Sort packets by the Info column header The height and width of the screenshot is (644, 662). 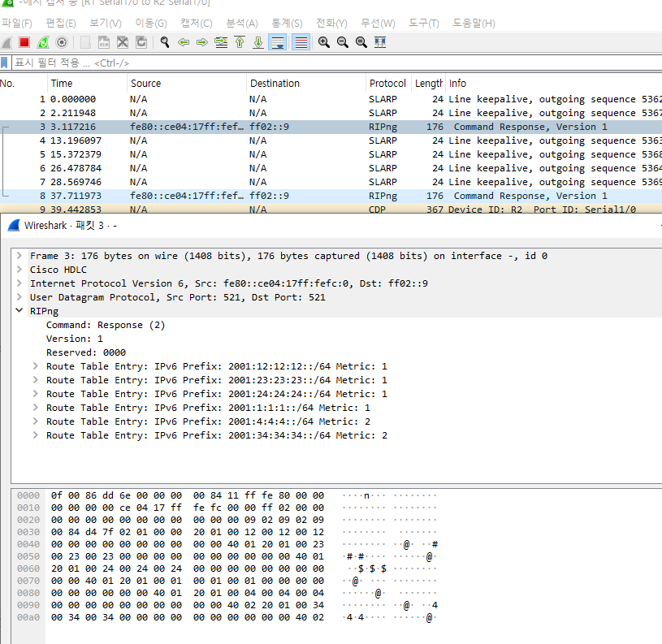(553, 84)
